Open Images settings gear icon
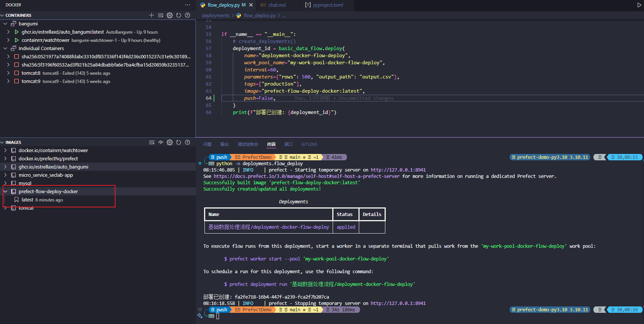This screenshot has width=644, height=324. (x=170, y=142)
